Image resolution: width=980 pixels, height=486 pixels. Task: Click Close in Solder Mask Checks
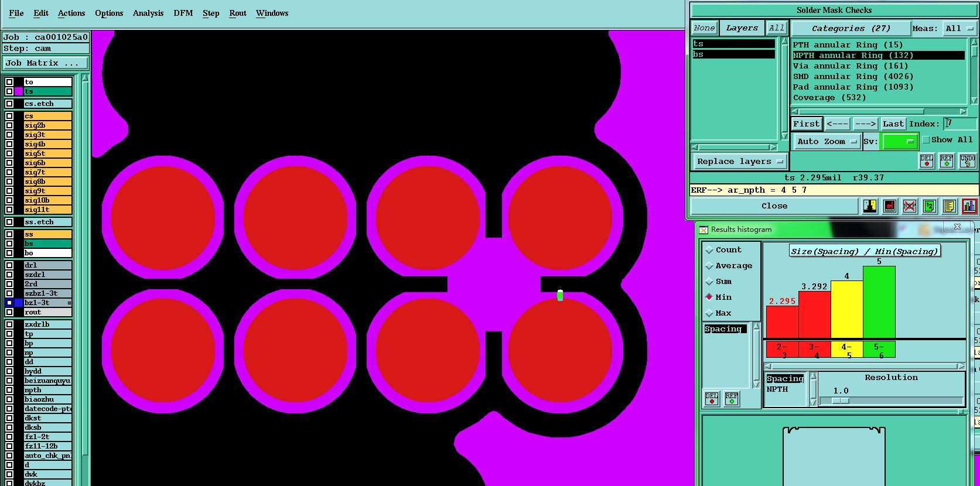pyautogui.click(x=774, y=206)
